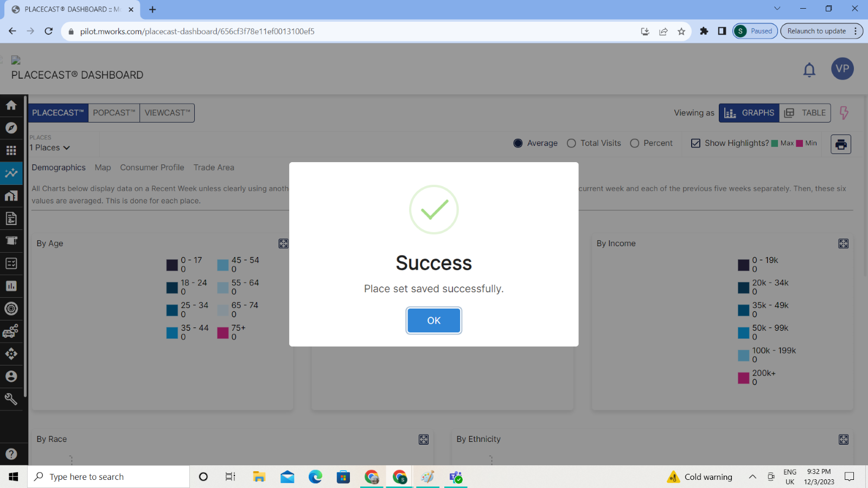Expand the By Income chart fullscreen
Image resolution: width=868 pixels, height=488 pixels.
844,243
